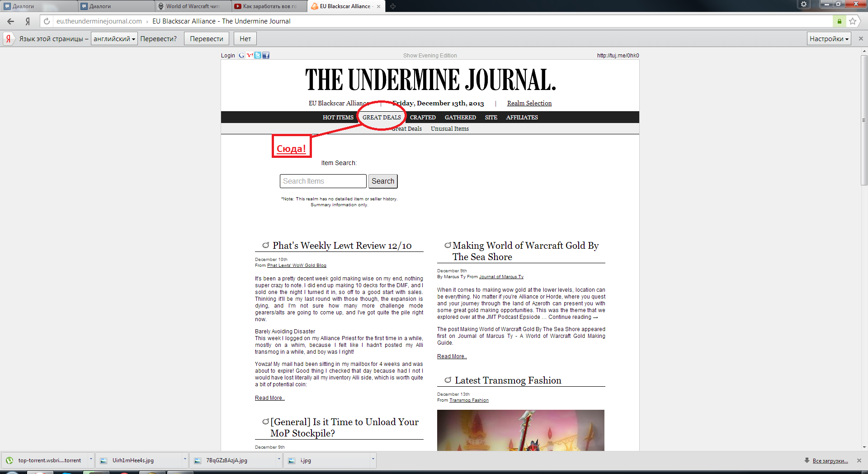Viewport: 868px width, 474px height.
Task: Focus the Search Items field
Action: click(x=323, y=181)
